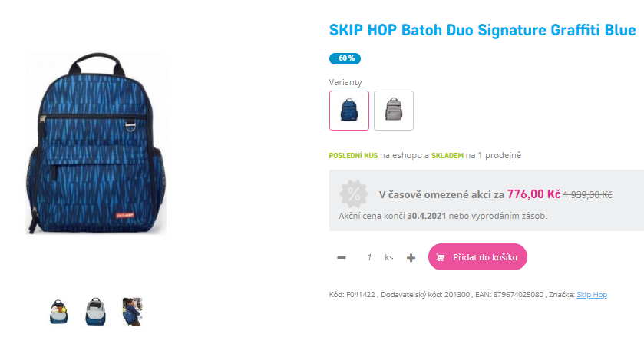Click the −60 % discount badge
Image resolution: width=644 pixels, height=344 pixels.
pos(345,58)
